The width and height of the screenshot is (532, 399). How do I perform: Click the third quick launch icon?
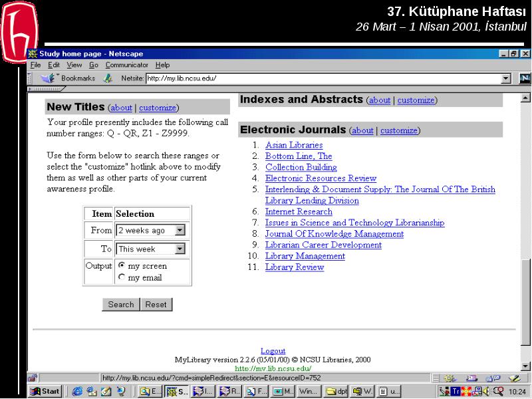click(106, 391)
